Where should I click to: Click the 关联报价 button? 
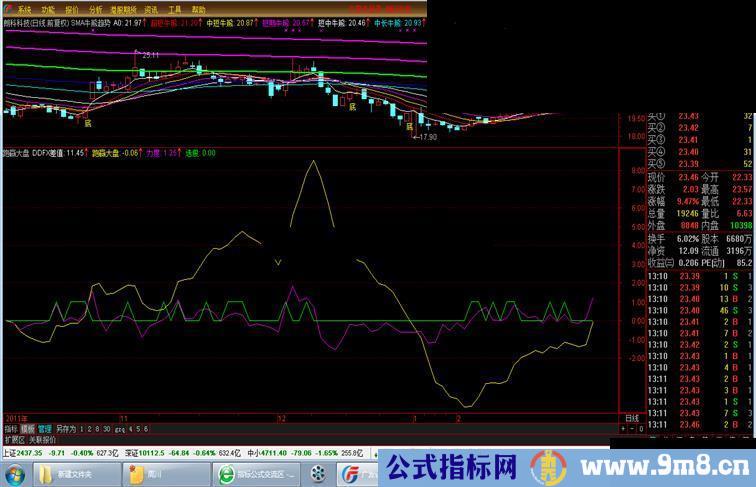pos(39,439)
